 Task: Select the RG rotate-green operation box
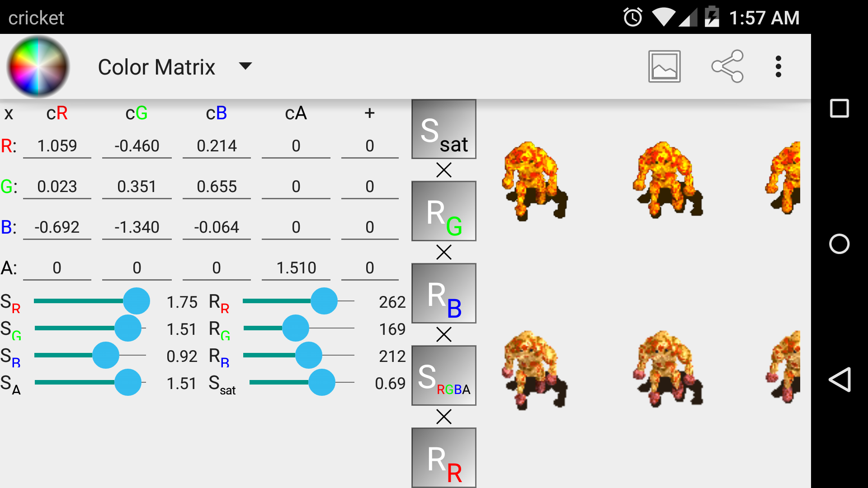click(443, 211)
